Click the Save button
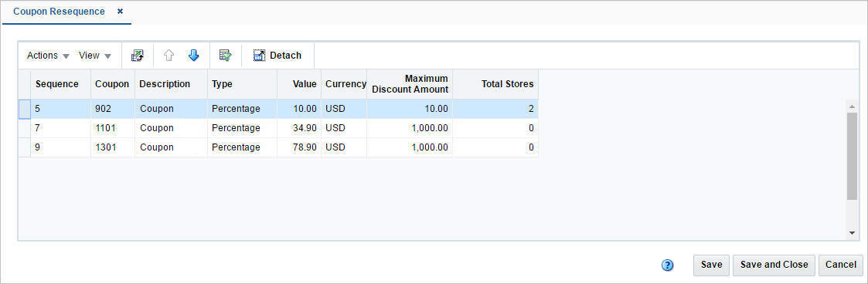868x284 pixels. pos(711,265)
